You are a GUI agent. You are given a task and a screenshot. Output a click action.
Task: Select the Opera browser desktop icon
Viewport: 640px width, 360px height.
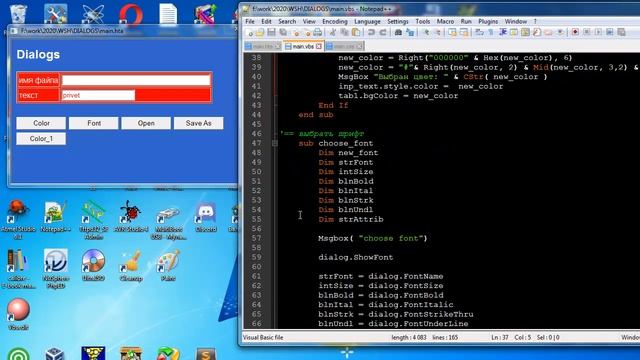pyautogui.click(x=131, y=14)
